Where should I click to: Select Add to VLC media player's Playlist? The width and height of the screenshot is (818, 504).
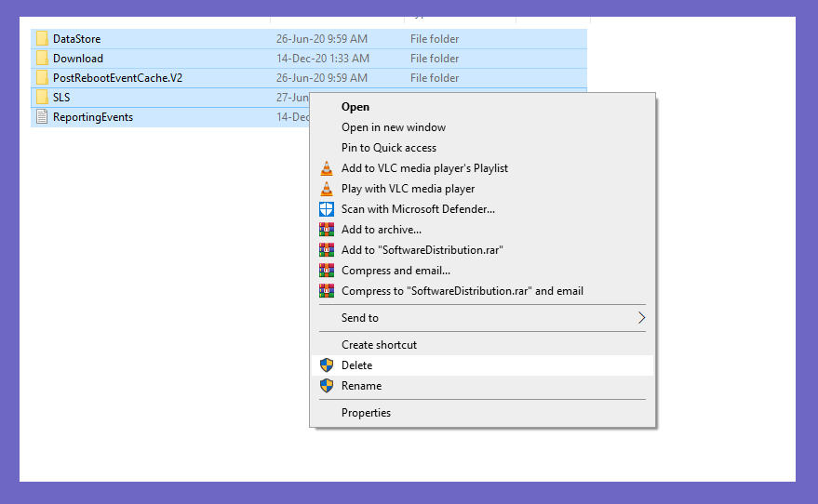(482, 167)
